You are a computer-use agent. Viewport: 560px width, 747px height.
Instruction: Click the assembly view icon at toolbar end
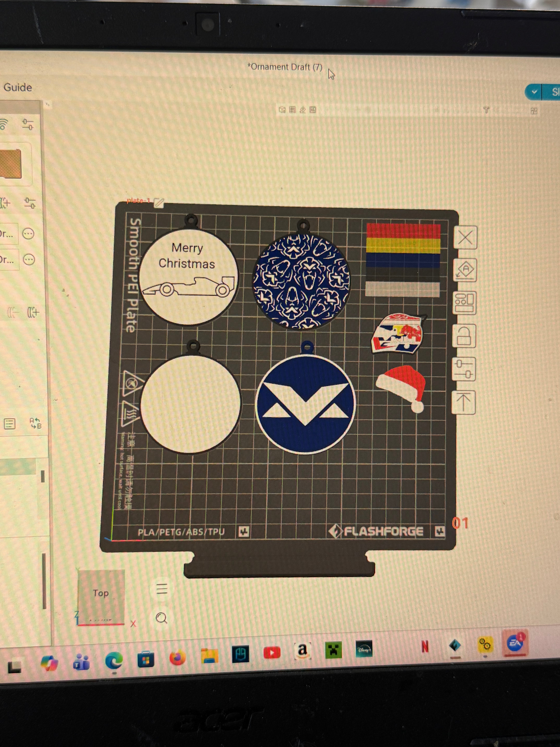pyautogui.click(x=534, y=111)
